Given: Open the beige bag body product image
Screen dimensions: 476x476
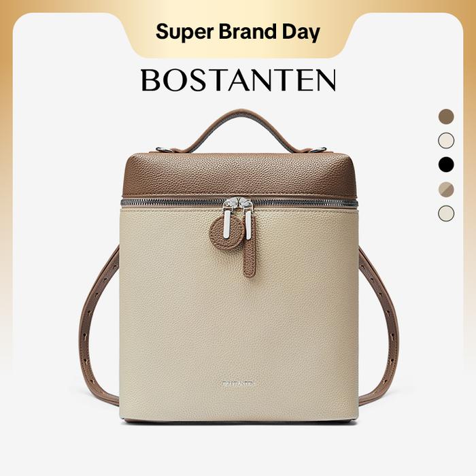Looking at the screenshot, I should [x=239, y=314].
